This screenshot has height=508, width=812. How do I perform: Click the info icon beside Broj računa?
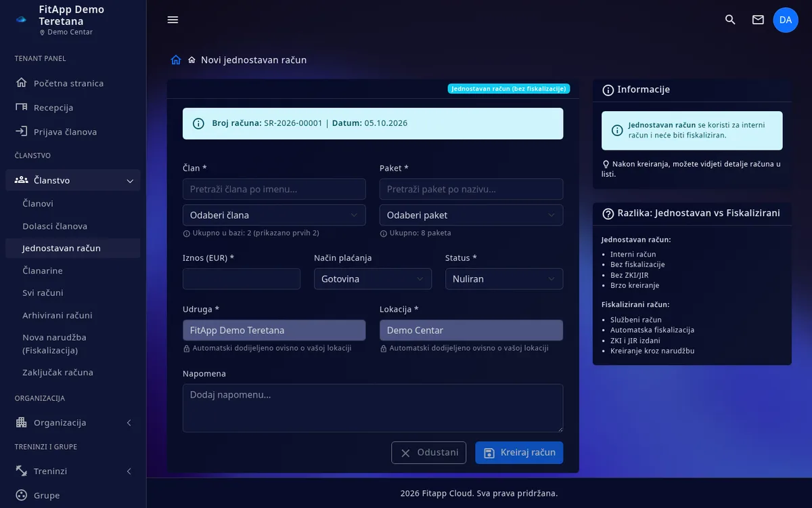198,123
